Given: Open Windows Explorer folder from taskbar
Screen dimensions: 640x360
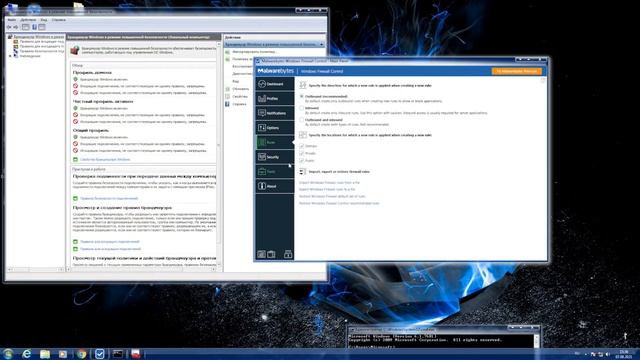Looking at the screenshot, I should click(x=45, y=354).
